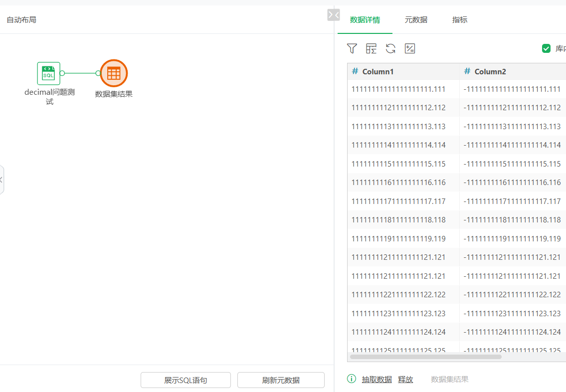Open the 指标 tab
Screen dimensions: 566x392
459,20
